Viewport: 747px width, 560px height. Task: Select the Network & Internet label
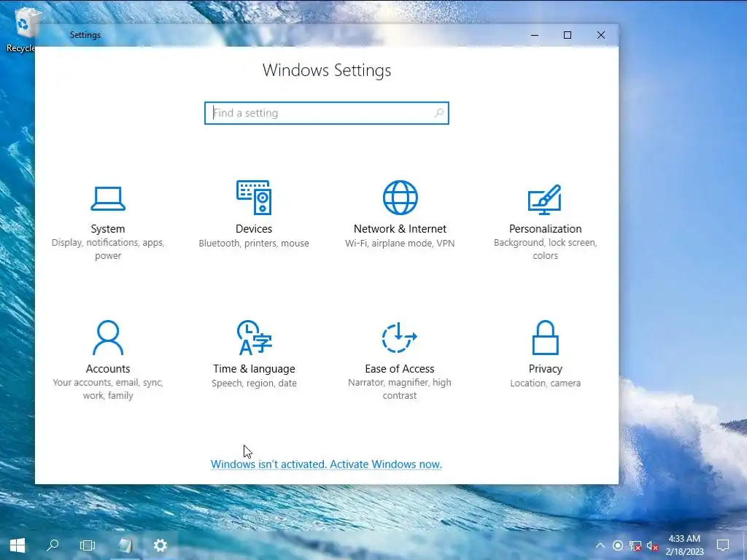[x=400, y=228]
